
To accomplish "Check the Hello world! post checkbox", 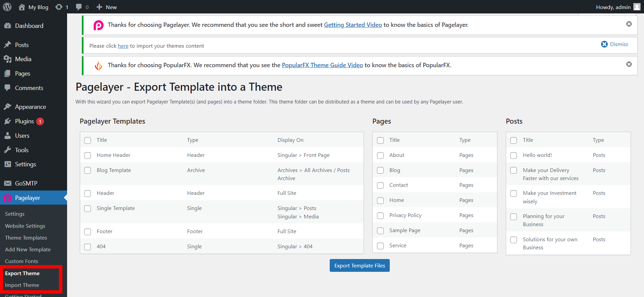I will pyautogui.click(x=514, y=156).
